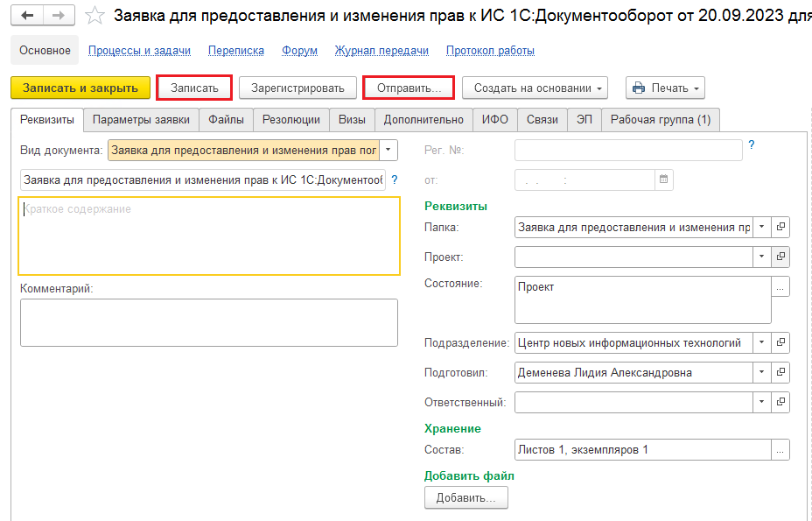Show help question mark beside document title field
Image resolution: width=812 pixels, height=521 pixels.
[394, 180]
